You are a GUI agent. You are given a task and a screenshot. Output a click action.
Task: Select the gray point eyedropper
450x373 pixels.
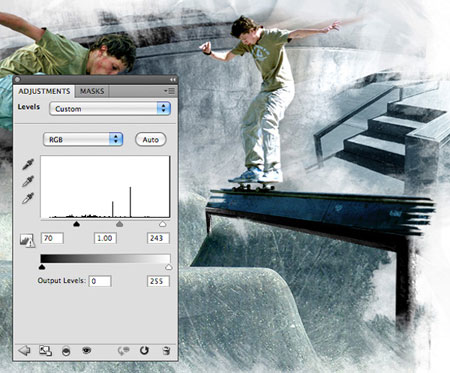point(28,181)
